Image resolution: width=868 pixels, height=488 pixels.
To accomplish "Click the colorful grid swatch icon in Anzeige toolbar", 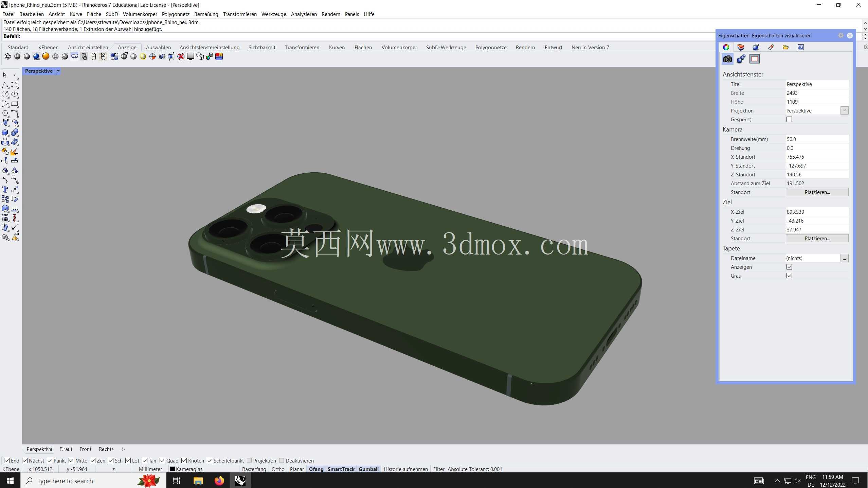I will 219,57.
